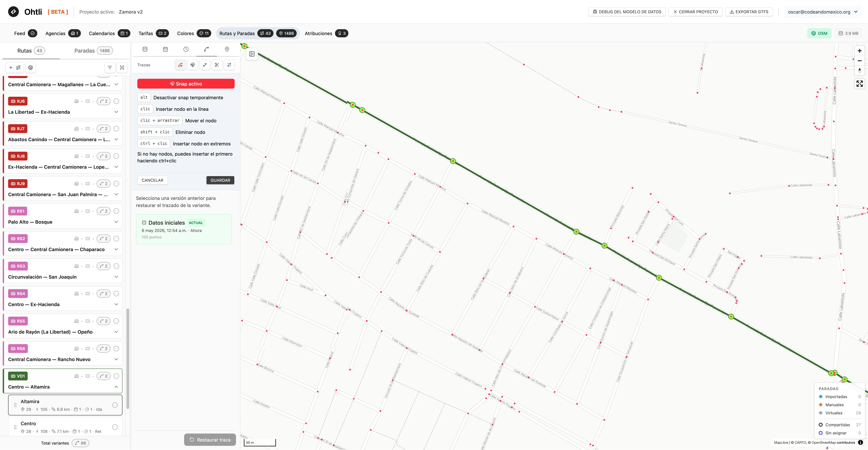Screen dimensions: 868x450
Task: Select the scissors cut trace tool
Action: pos(217,65)
